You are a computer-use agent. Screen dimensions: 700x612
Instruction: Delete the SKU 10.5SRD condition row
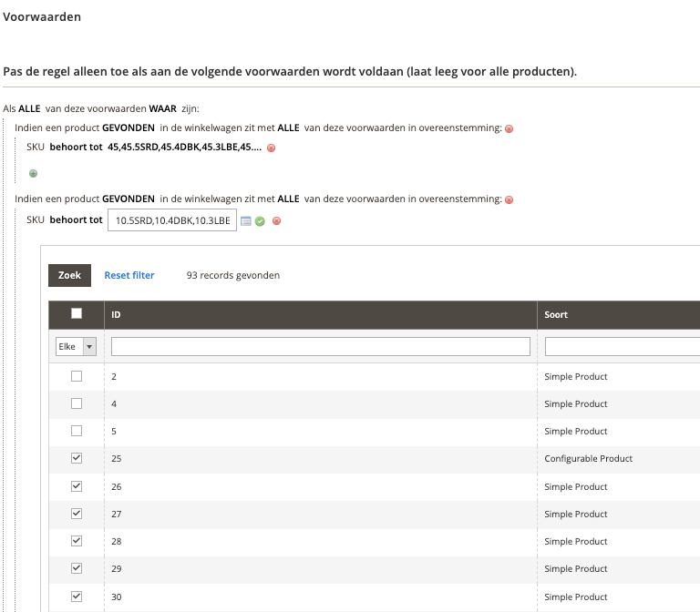(x=276, y=220)
